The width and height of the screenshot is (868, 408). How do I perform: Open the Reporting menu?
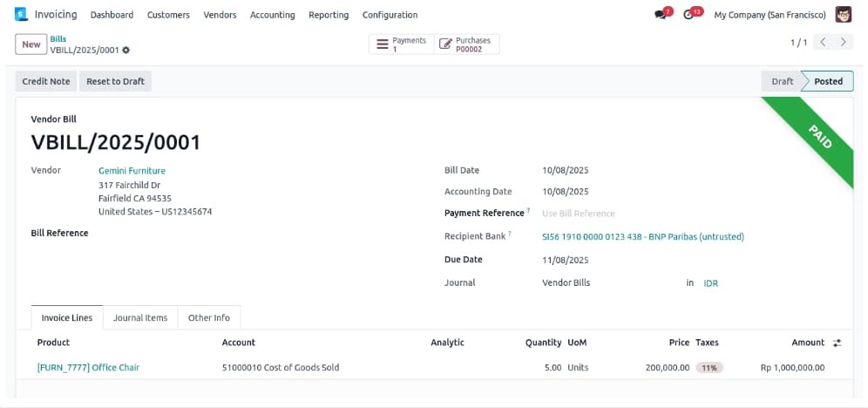[x=329, y=15]
